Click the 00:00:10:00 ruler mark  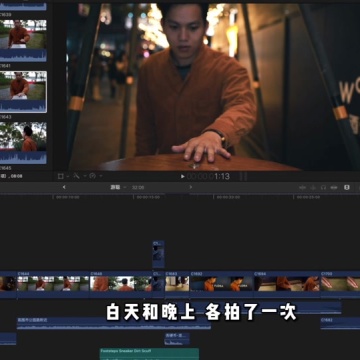pos(68,197)
